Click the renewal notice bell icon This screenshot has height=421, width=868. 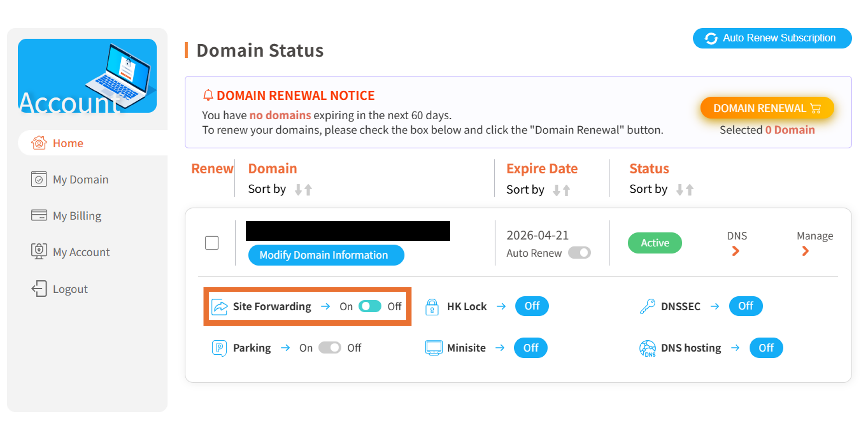[208, 95]
